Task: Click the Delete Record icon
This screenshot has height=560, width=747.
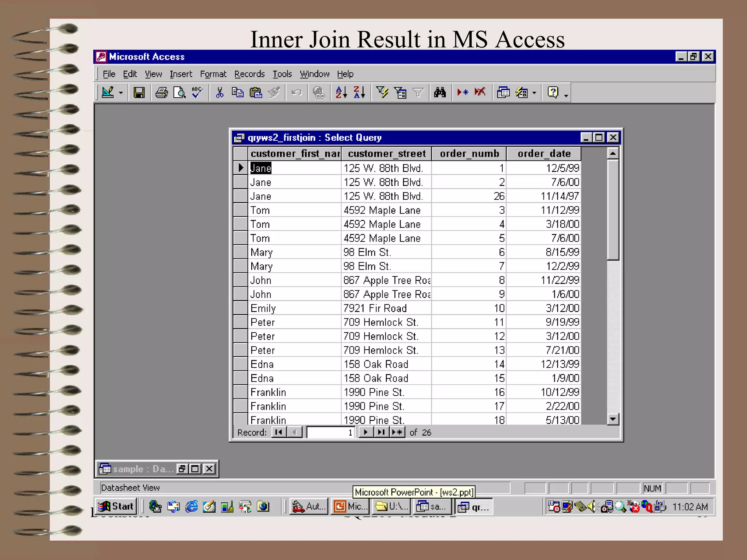Action: (x=480, y=93)
